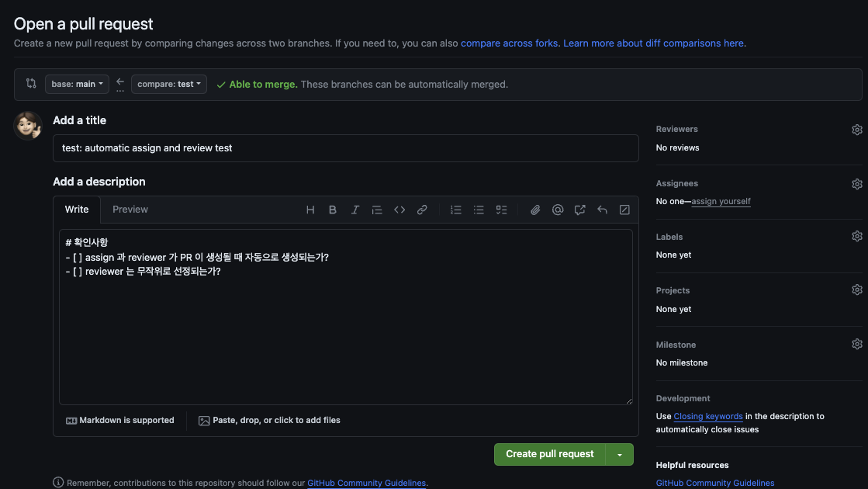Screen dimensions: 868x489
Task: Open GitHub Community Guidelines under Helpful resources
Action: tap(715, 483)
